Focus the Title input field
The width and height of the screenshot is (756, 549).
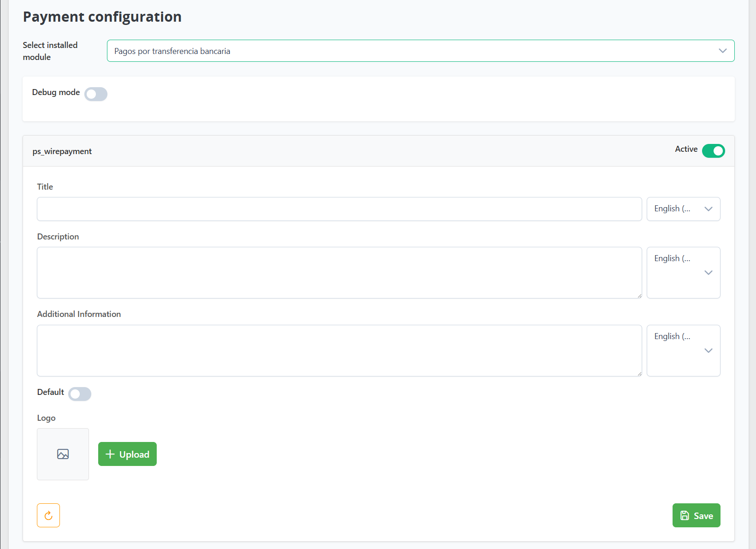click(339, 209)
